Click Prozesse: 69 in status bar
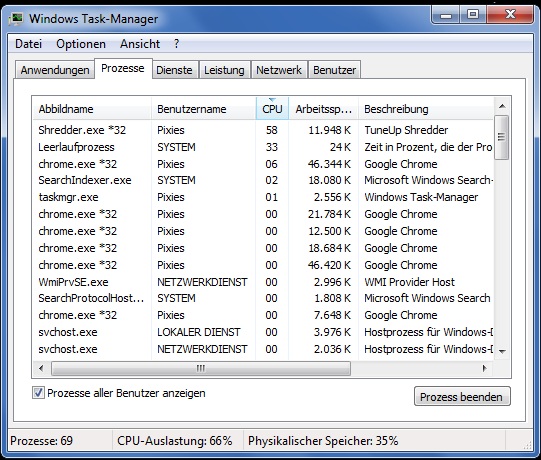 pos(41,441)
